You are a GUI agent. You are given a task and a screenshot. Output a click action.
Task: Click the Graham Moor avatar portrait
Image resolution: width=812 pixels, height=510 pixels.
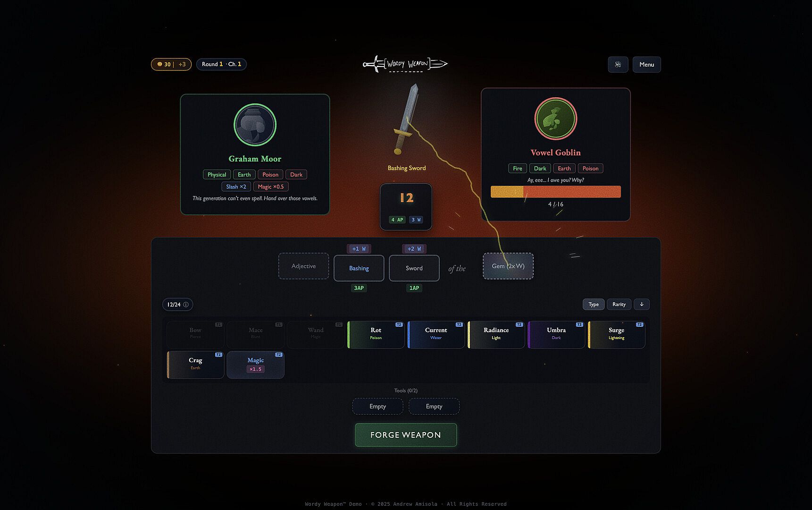(x=255, y=125)
